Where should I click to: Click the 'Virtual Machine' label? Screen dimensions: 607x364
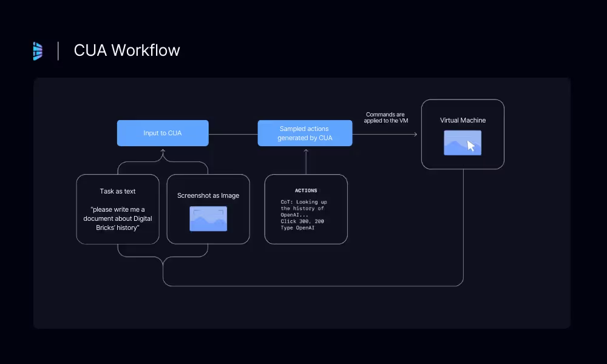point(463,120)
